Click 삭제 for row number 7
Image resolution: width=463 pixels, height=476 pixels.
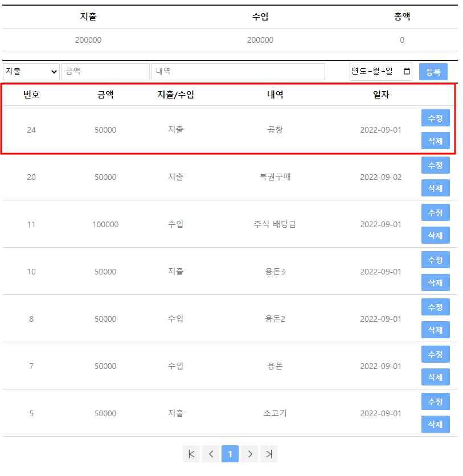pyautogui.click(x=435, y=377)
